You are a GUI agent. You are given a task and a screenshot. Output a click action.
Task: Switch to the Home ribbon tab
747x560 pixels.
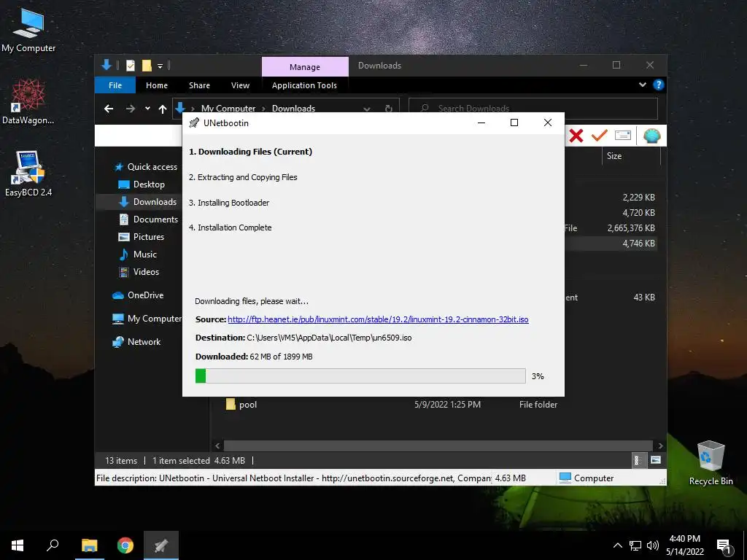pos(157,85)
